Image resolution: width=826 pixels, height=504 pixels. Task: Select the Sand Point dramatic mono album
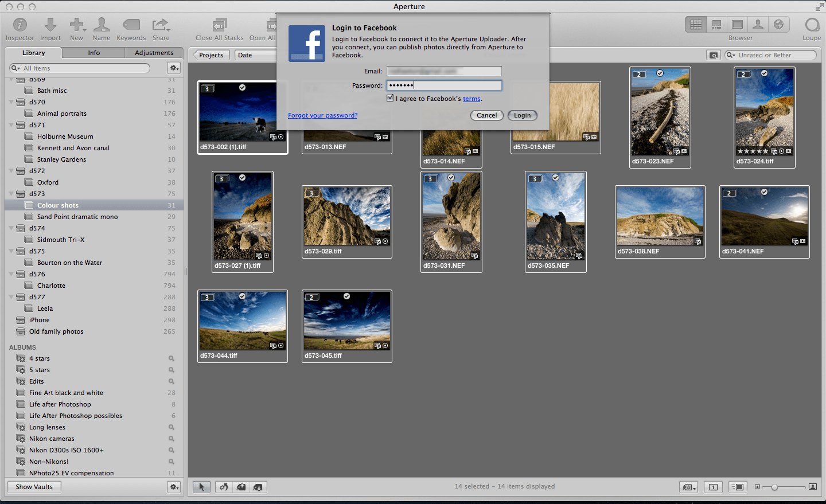pyautogui.click(x=94, y=217)
